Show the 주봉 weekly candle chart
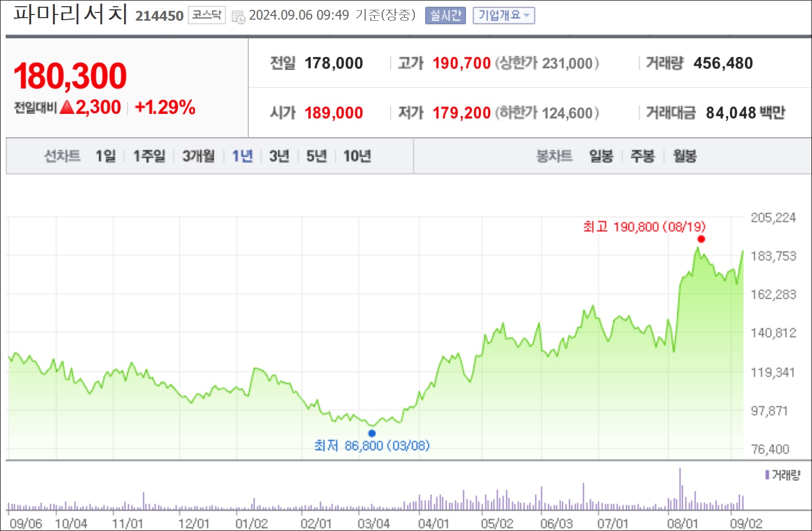This screenshot has width=812, height=531. point(643,156)
